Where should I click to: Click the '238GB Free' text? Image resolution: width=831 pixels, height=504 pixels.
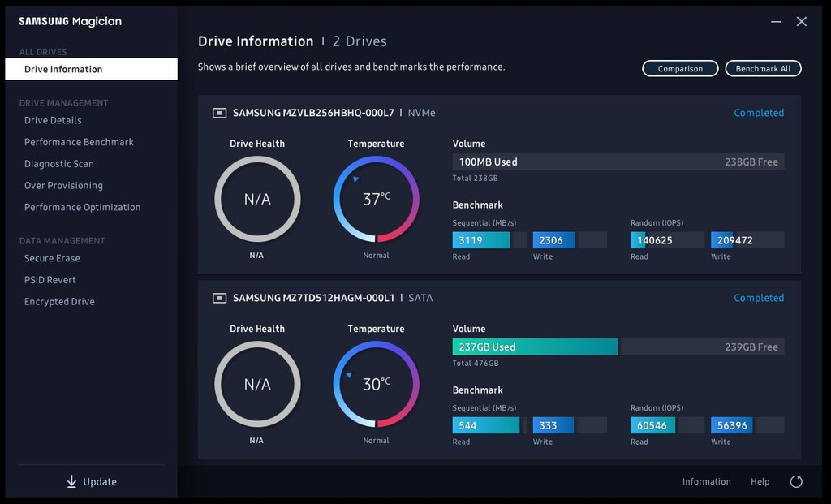[x=751, y=162]
